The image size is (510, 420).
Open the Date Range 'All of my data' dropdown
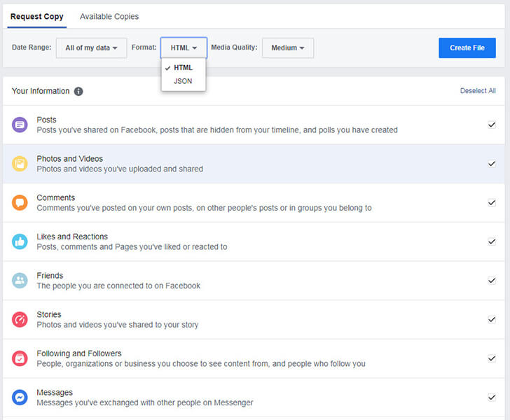point(91,48)
